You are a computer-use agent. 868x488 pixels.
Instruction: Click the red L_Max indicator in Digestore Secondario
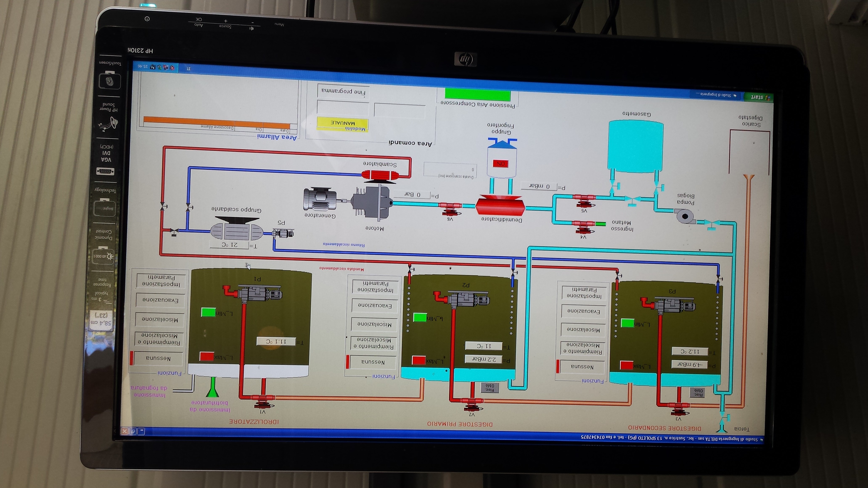[x=626, y=365]
